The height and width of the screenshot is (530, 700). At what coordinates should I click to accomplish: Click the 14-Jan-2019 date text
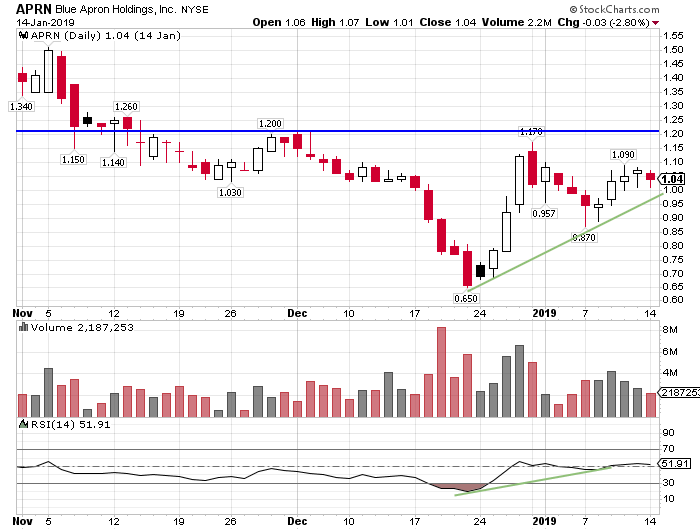pos(45,22)
